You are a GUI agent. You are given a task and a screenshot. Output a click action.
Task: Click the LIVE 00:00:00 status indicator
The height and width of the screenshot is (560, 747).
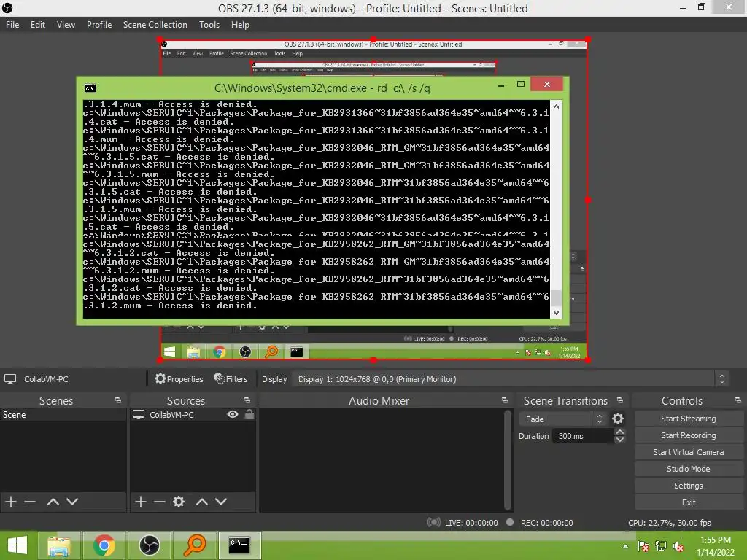(x=462, y=522)
